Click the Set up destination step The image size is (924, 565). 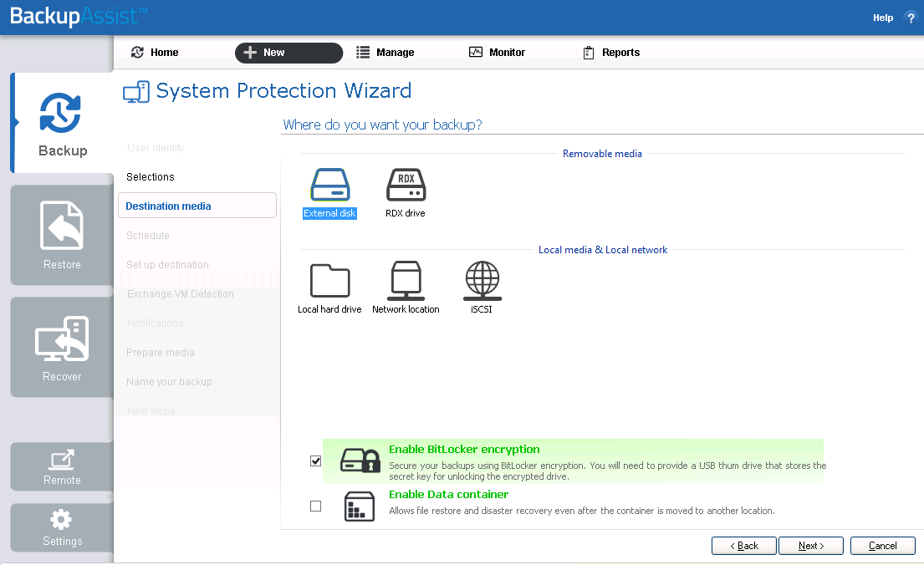[167, 265]
